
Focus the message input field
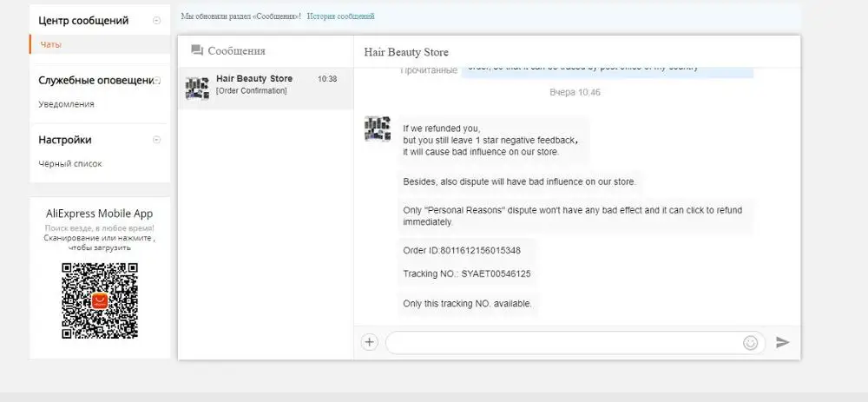point(575,343)
